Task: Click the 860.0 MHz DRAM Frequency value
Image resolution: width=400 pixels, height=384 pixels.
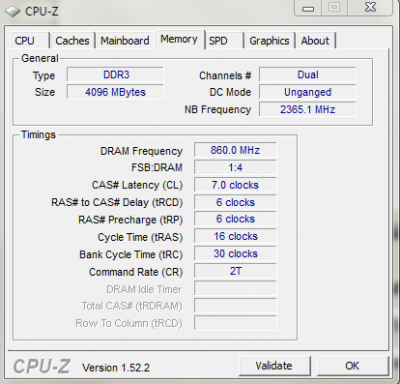Action: coord(235,150)
